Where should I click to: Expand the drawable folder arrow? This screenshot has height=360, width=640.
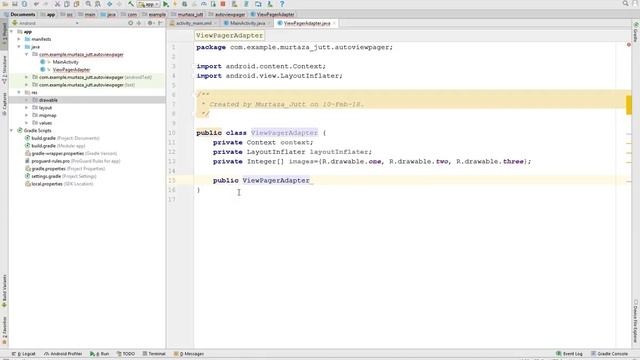(x=27, y=100)
